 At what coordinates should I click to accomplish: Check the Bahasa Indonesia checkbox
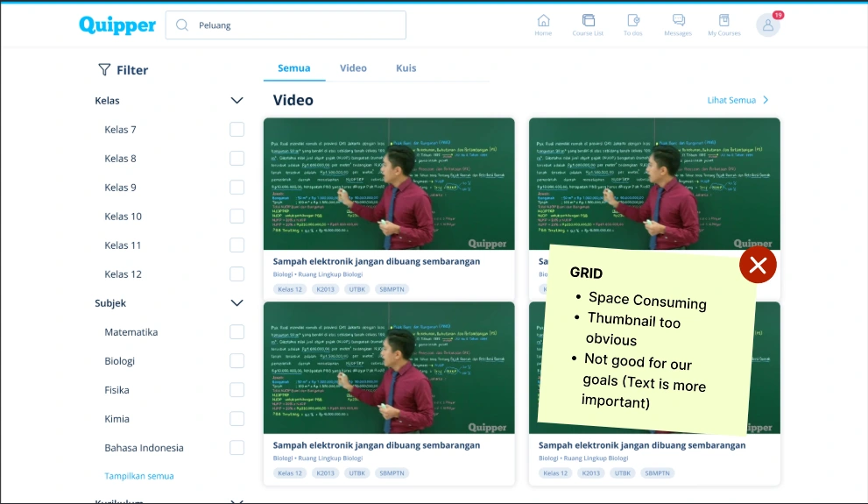pos(237,448)
